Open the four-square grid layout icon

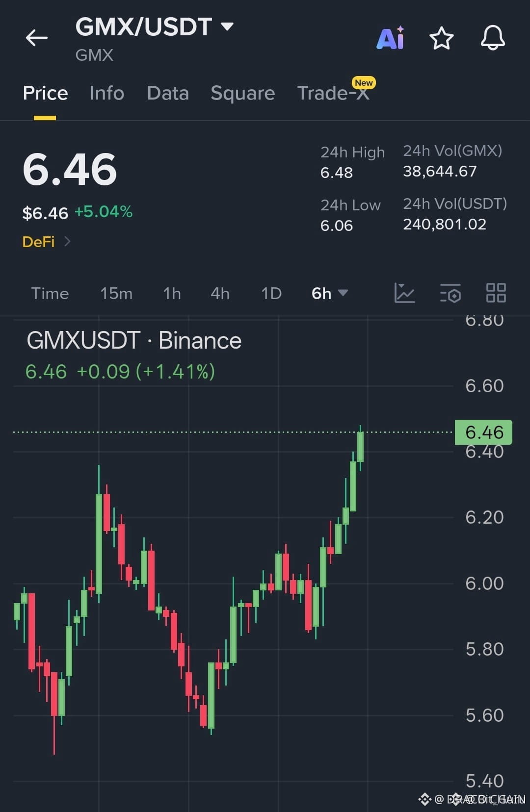(x=496, y=293)
